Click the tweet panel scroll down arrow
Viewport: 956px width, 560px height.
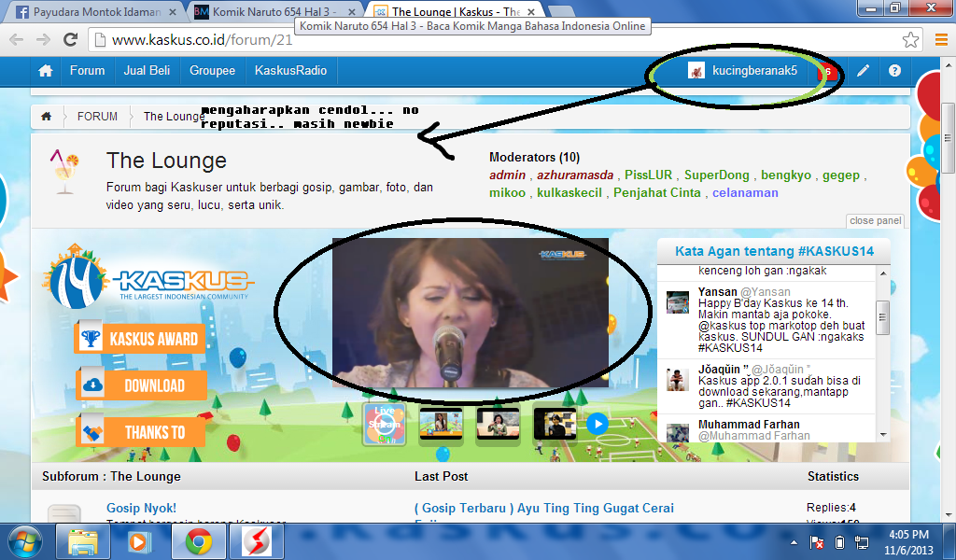click(883, 435)
